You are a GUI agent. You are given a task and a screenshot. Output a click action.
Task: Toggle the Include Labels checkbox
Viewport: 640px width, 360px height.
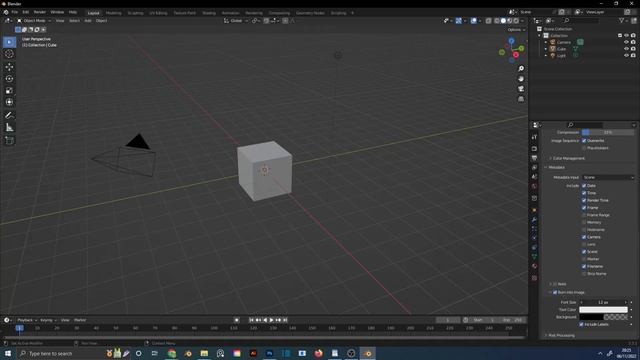581,324
